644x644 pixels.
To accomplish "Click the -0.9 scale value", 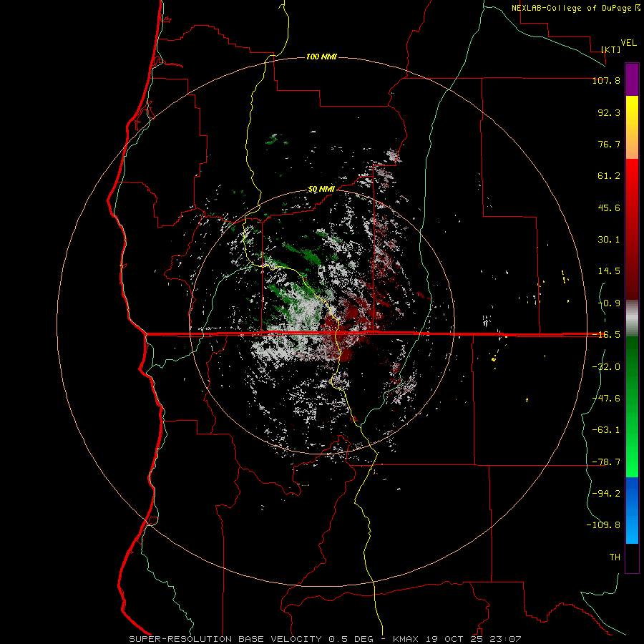I will coord(609,303).
